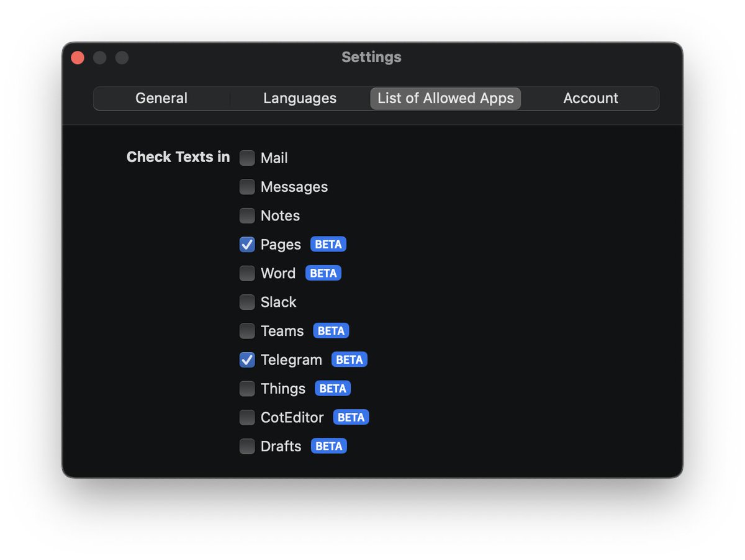Go to the Account tab
Screen dimensions: 745x560
point(590,98)
